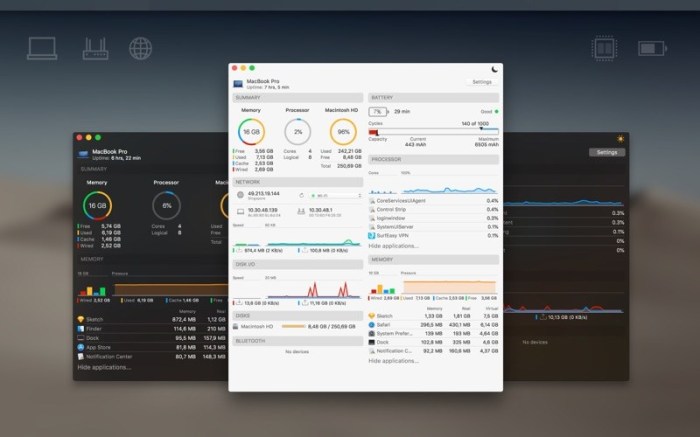Click the green Good health indicator
Screen dimensions: 700x437
496,112
